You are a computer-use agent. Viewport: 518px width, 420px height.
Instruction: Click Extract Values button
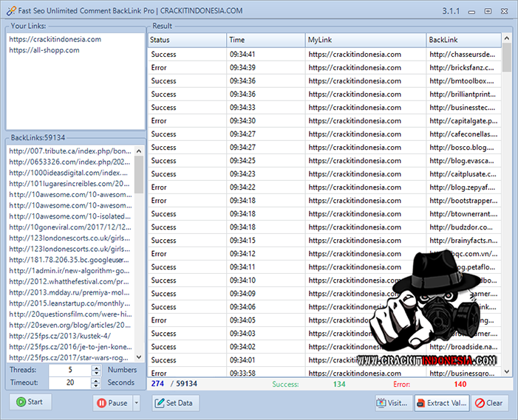440,403
